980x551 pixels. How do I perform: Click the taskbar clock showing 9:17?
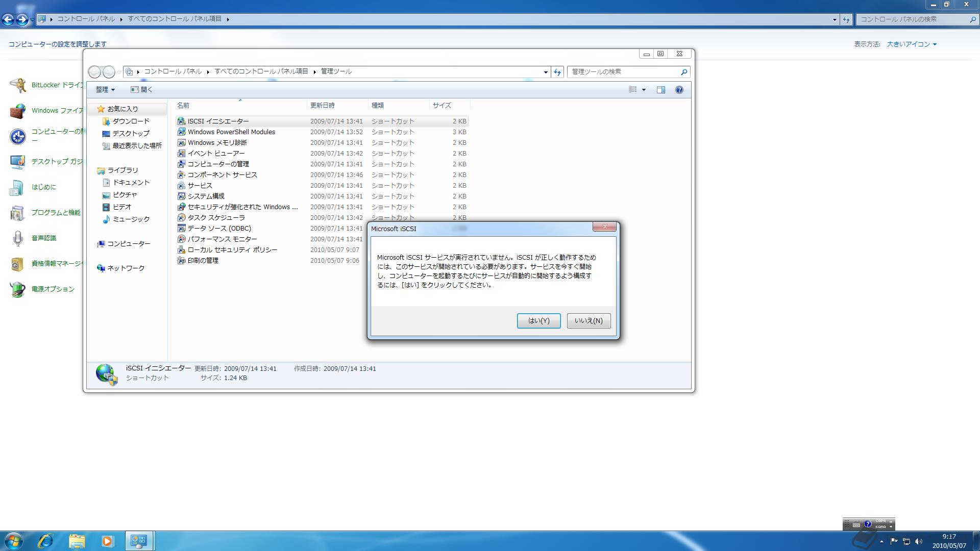click(x=949, y=541)
